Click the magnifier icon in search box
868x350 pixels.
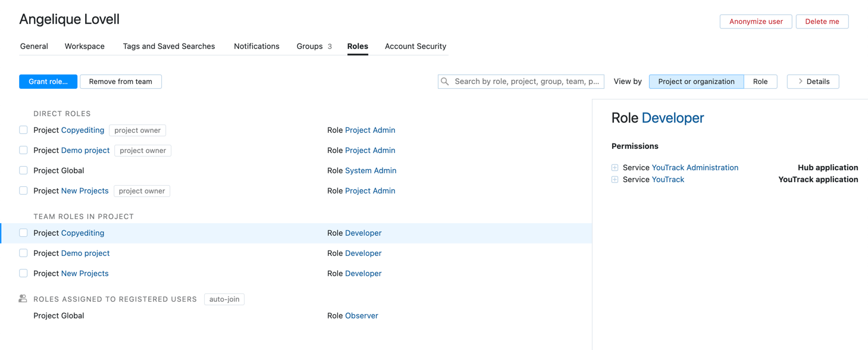point(445,82)
